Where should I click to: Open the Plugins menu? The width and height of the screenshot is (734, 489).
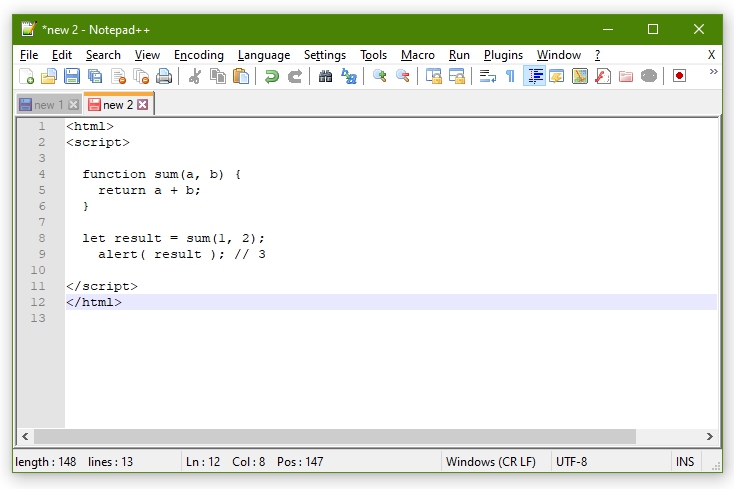[x=503, y=55]
